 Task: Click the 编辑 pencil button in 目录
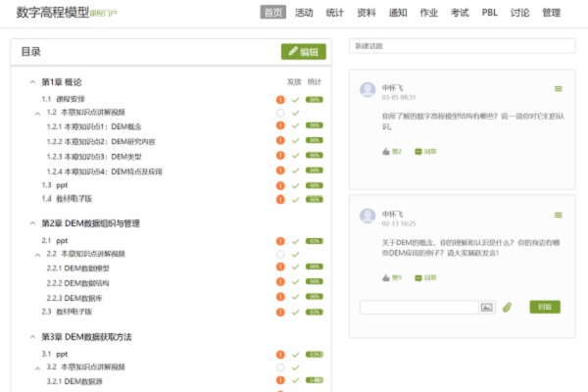303,52
